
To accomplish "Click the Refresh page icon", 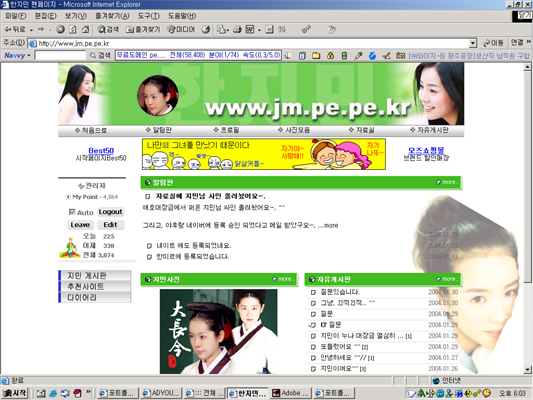I will point(73,30).
